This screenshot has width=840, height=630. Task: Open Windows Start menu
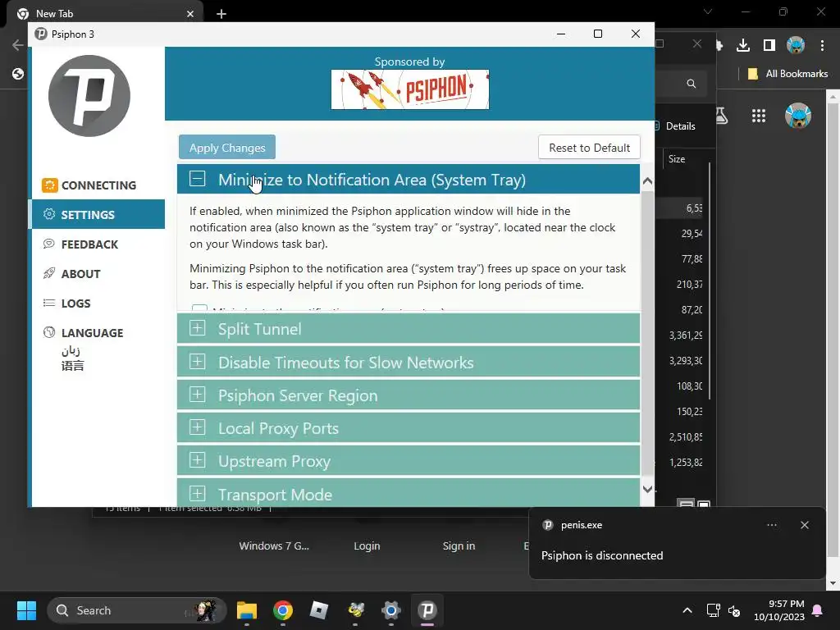pyautogui.click(x=26, y=610)
